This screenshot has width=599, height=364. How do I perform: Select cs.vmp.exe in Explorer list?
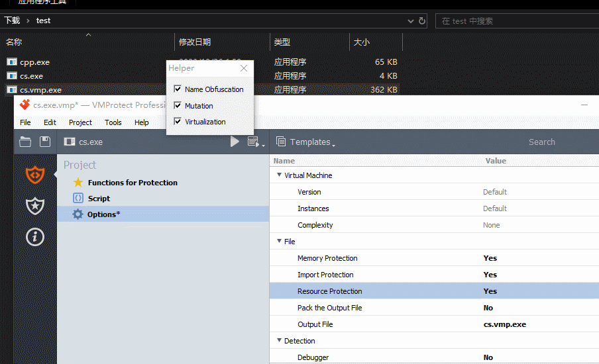click(x=40, y=89)
